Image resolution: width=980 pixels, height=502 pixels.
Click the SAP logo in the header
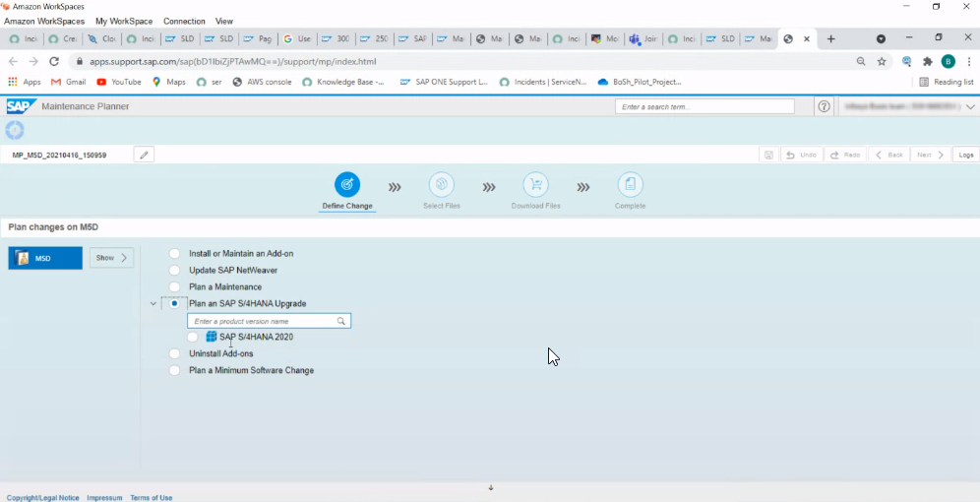pyautogui.click(x=22, y=106)
